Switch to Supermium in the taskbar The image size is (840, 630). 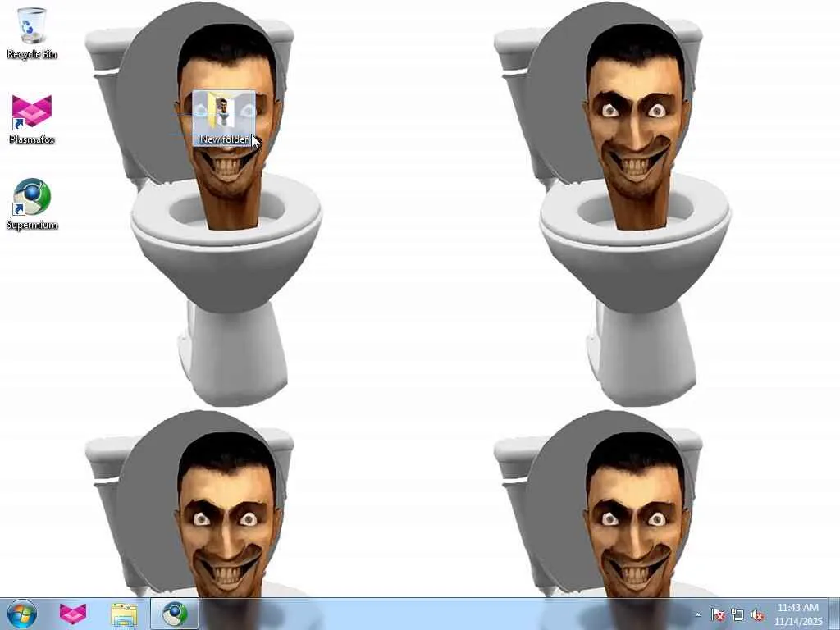point(175,614)
